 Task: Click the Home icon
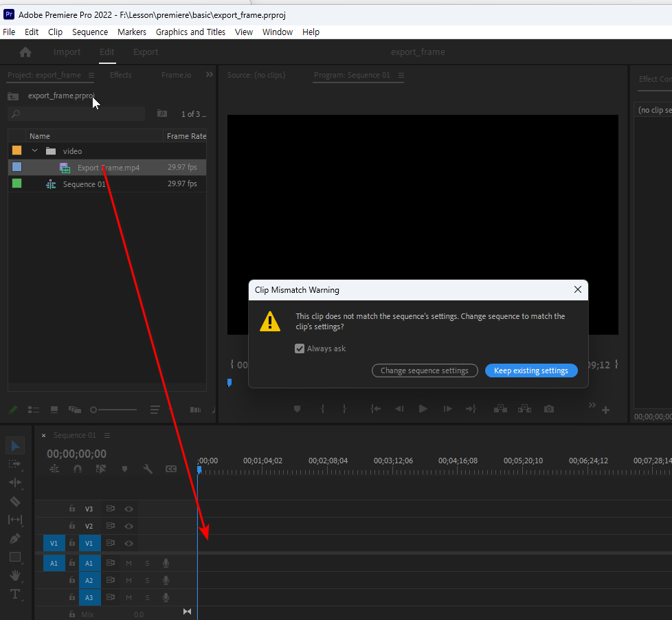click(25, 52)
